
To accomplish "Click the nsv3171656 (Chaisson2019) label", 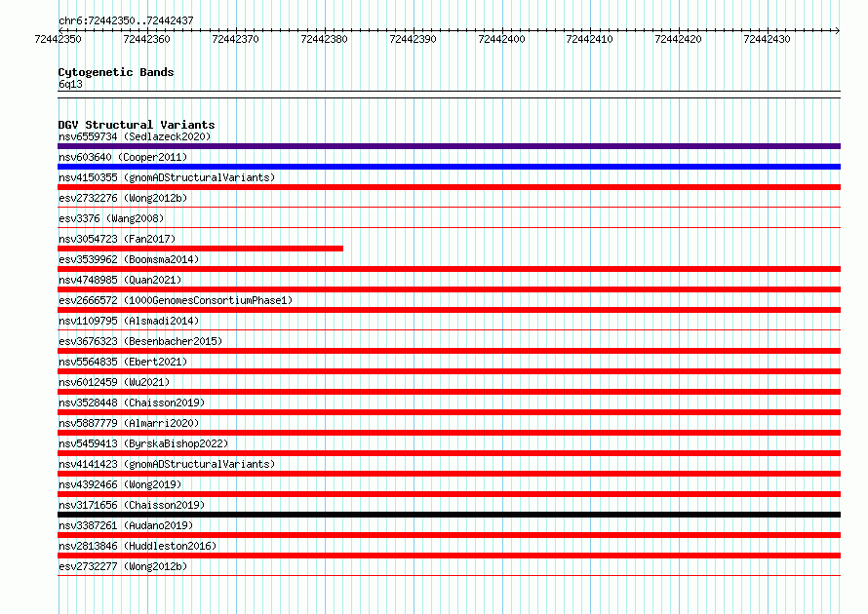I will 132,505.
